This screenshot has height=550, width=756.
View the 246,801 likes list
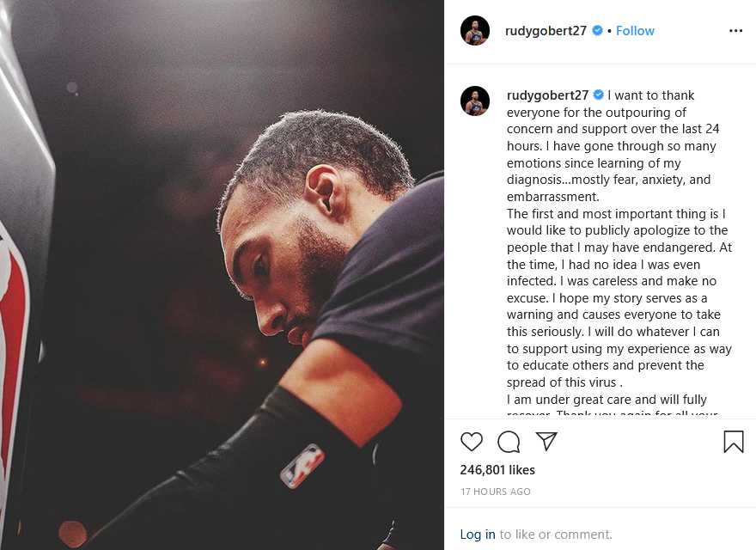(497, 470)
